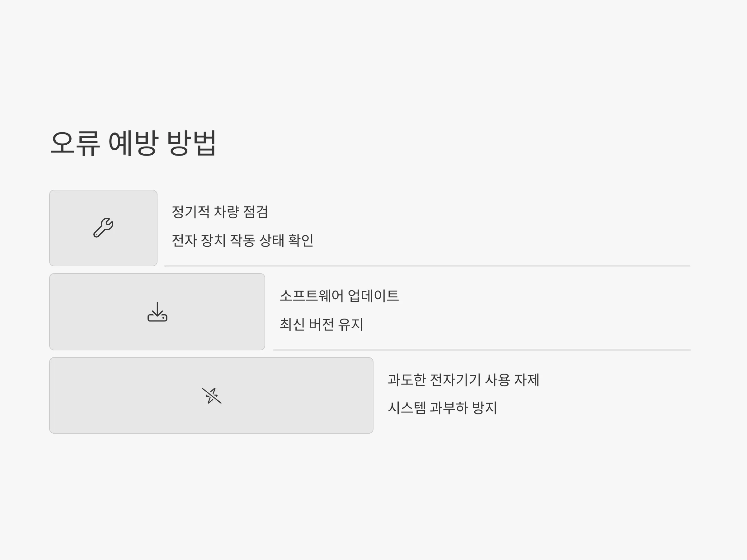The image size is (747, 560).
Task: Click the word 오류 in the title
Action: (x=75, y=143)
